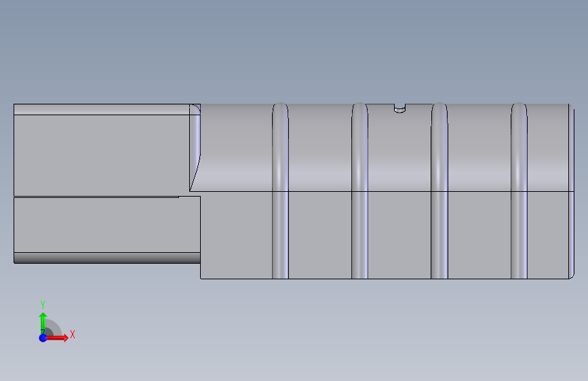Click the red X axis arrow of triad
This screenshot has width=588, height=381.
click(56, 338)
